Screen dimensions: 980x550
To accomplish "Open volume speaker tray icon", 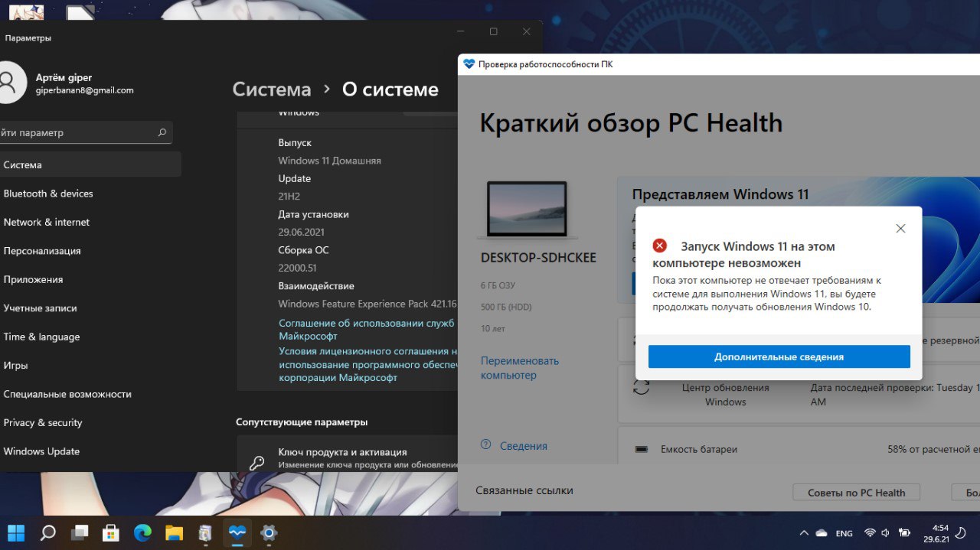I will pyautogui.click(x=886, y=533).
